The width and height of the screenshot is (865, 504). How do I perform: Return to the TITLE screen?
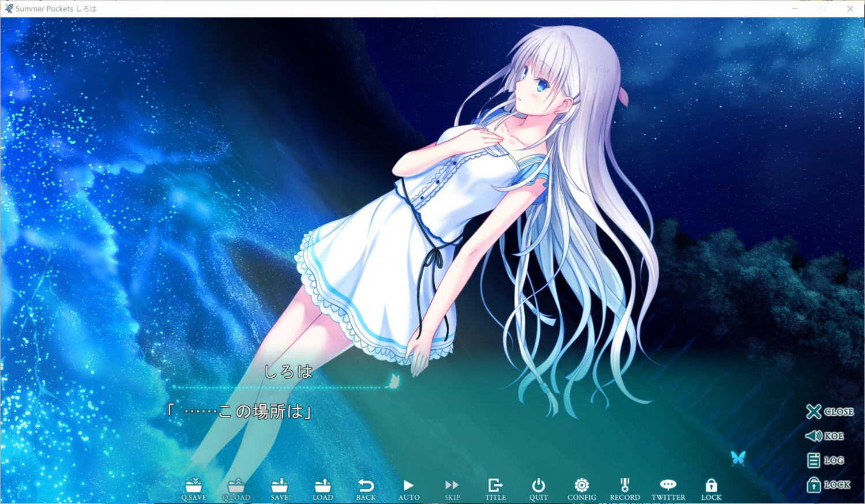point(495,490)
